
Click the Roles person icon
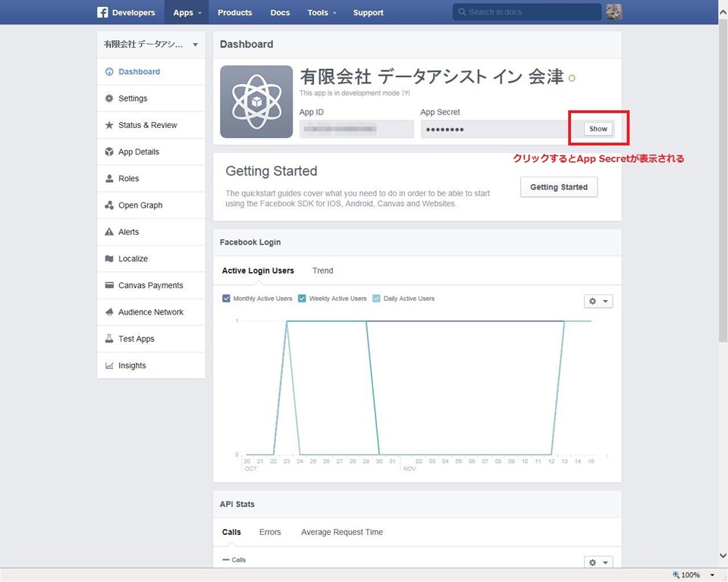(x=109, y=179)
